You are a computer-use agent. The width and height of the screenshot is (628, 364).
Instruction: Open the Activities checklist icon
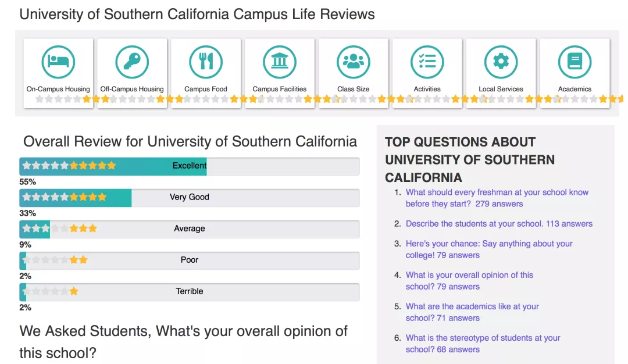(427, 61)
